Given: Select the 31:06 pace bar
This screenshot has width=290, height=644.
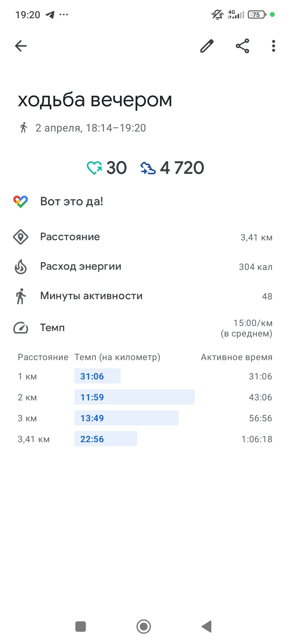Looking at the screenshot, I should coord(97,376).
